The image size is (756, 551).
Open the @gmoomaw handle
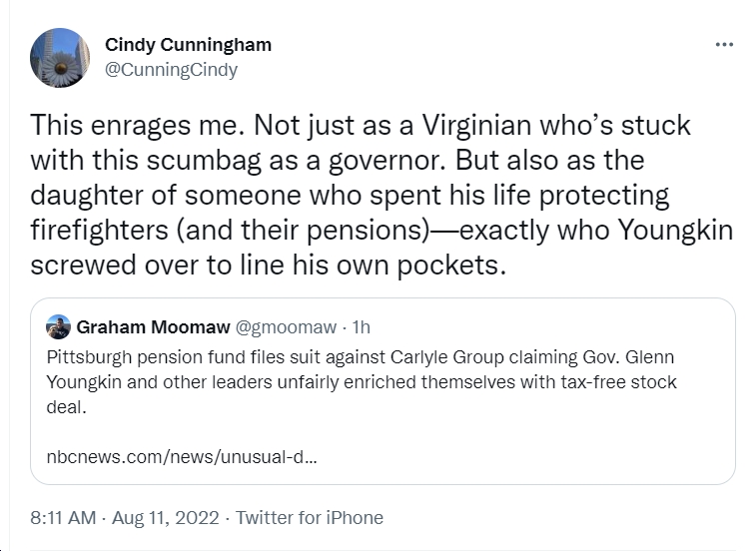point(286,327)
